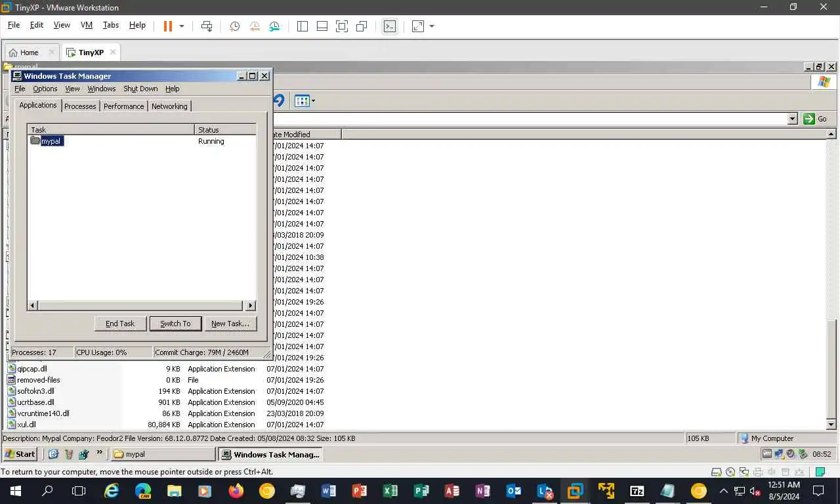Open Task Manager Shut Down menu
This screenshot has height=504, width=840.
(140, 89)
